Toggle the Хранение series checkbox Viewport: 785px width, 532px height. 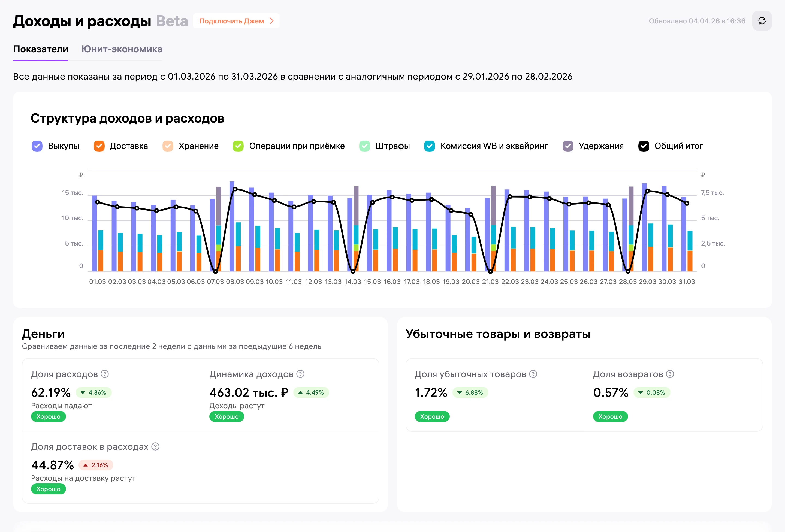tap(168, 146)
